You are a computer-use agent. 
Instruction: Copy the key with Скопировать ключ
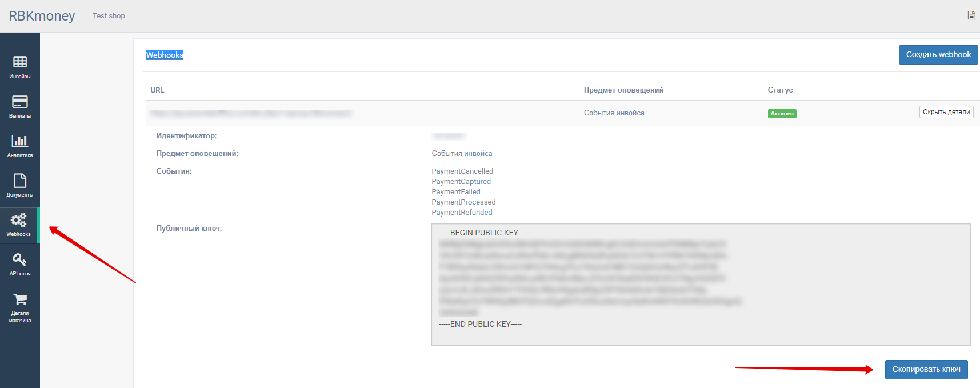coord(926,370)
